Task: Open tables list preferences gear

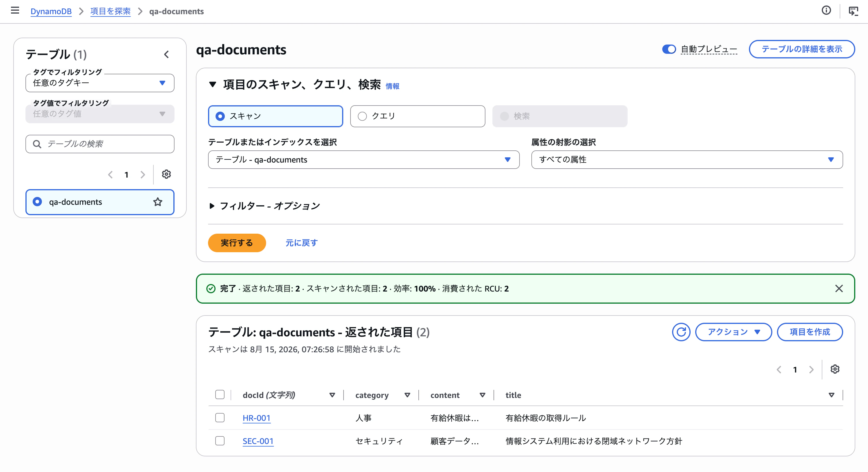Action: click(166, 174)
